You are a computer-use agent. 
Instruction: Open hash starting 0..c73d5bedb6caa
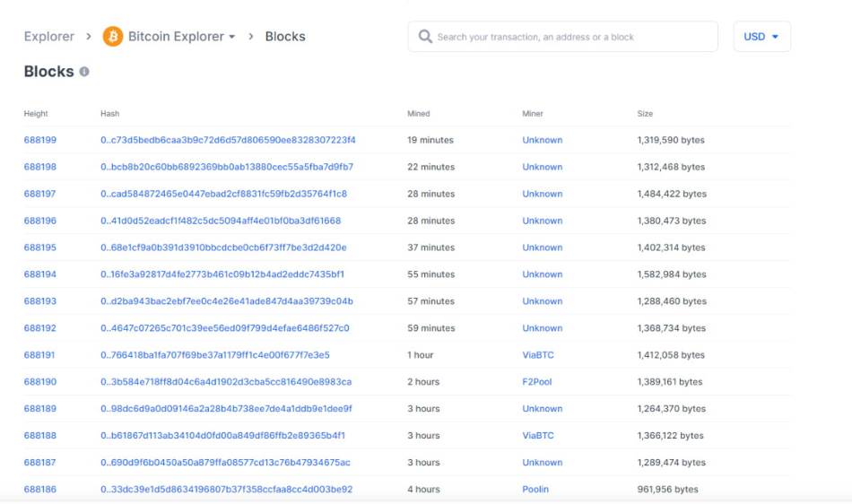tap(228, 140)
